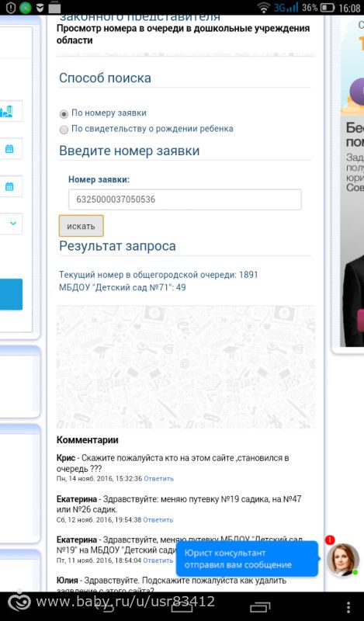This screenshot has height=621, width=364.
Task: Click 'Ответить' under Крис's comment
Action: 158,478
